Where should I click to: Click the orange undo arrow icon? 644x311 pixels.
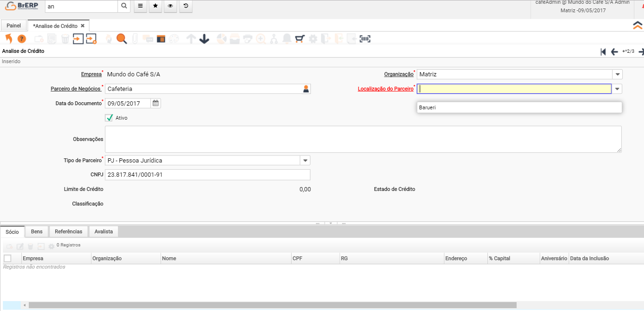tap(8, 39)
